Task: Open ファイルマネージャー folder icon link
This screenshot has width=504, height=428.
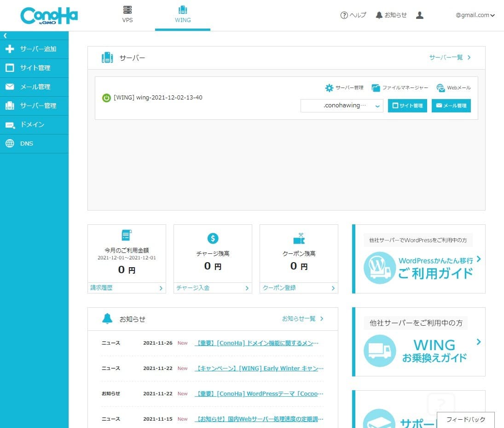Action: (x=400, y=88)
